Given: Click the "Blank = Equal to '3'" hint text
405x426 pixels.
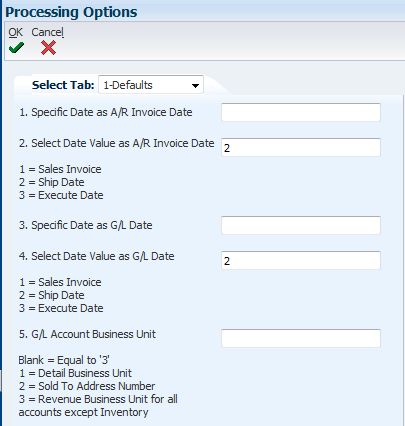Looking at the screenshot, I should (64, 360).
